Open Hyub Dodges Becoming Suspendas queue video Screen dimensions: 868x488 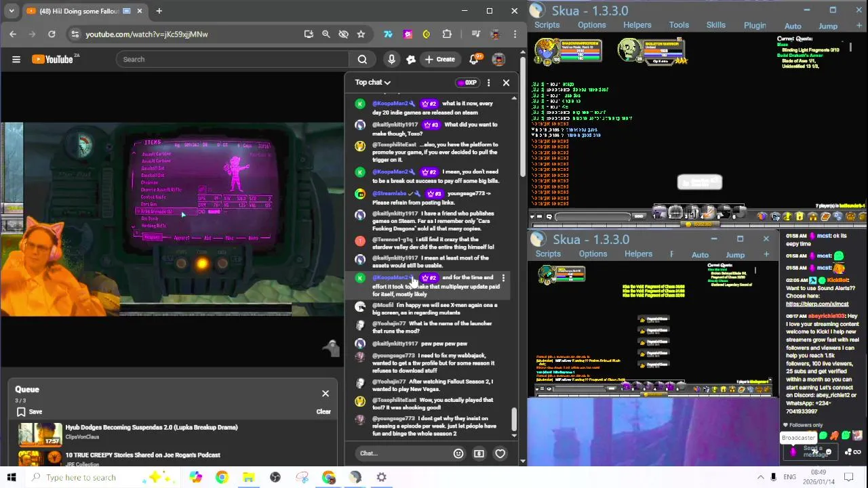[x=151, y=427]
